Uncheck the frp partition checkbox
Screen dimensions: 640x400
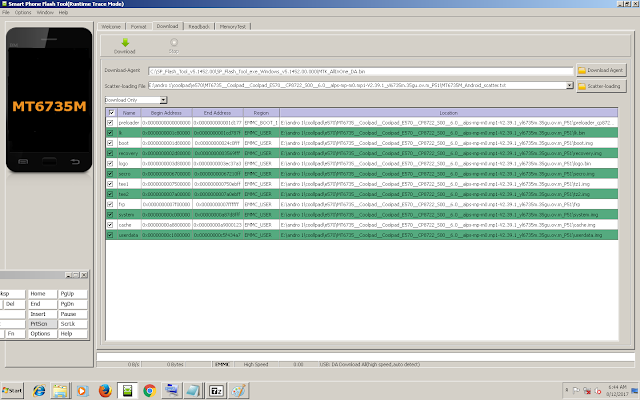tap(110, 204)
